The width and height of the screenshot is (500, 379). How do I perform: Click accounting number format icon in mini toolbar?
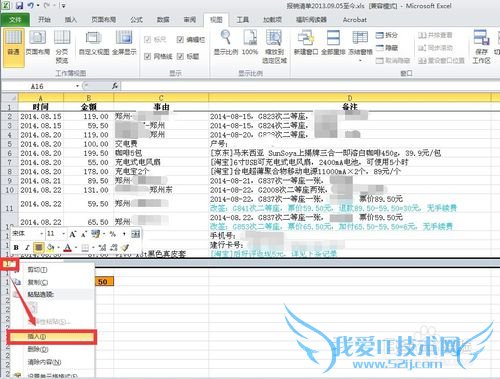[x=96, y=234]
